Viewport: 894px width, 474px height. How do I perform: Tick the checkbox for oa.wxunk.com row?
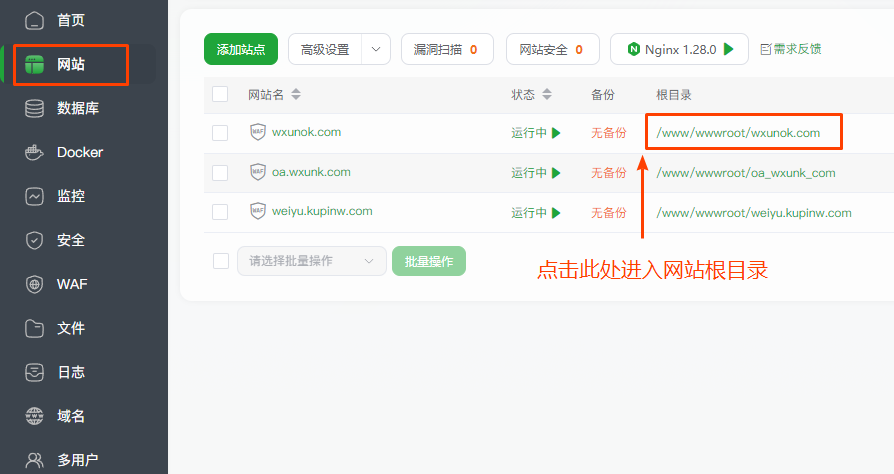click(220, 173)
